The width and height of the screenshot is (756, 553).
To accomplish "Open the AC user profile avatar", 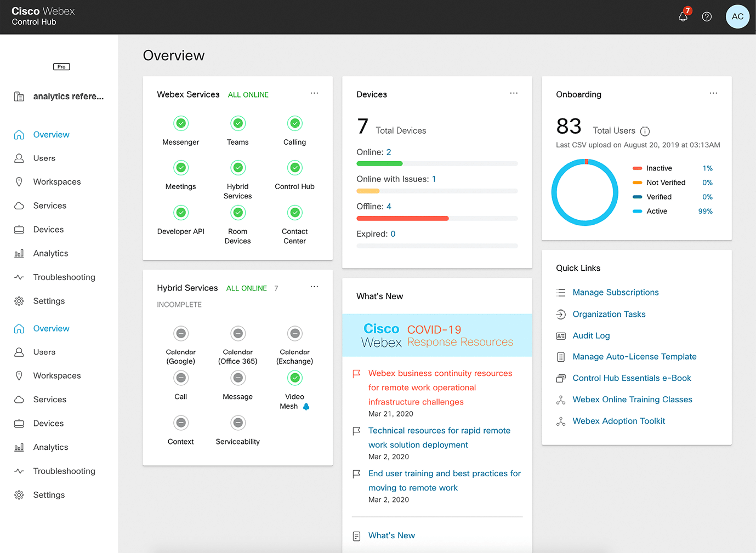I will (737, 16).
